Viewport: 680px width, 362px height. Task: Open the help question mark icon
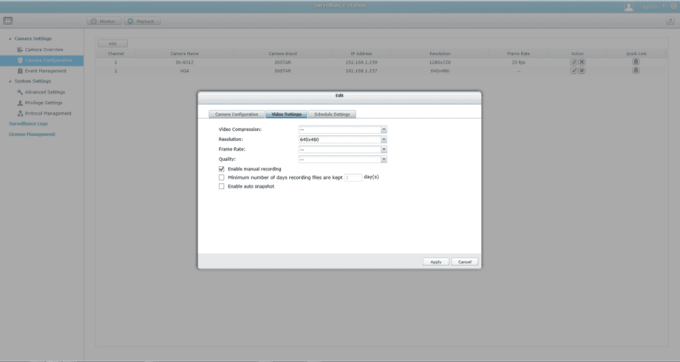click(x=670, y=21)
